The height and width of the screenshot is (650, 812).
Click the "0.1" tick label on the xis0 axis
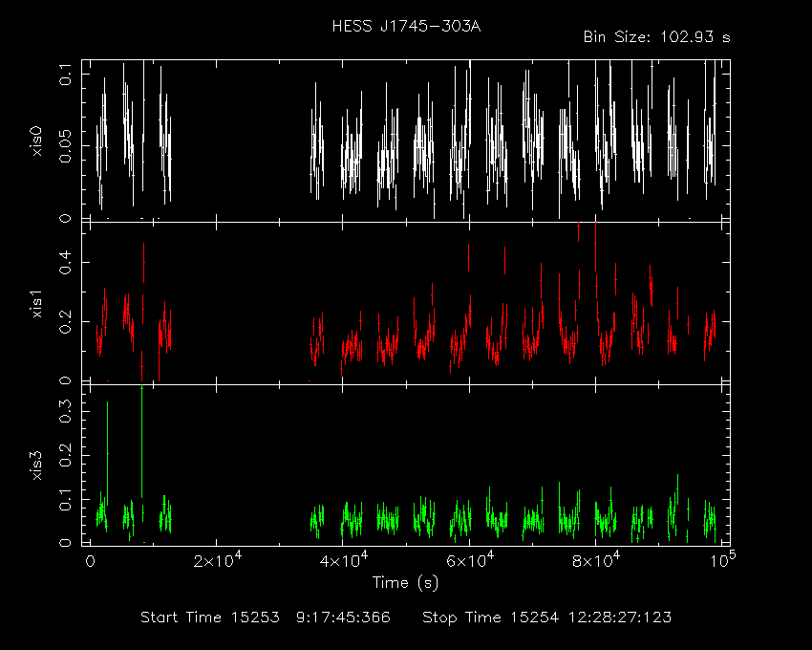pos(65,75)
